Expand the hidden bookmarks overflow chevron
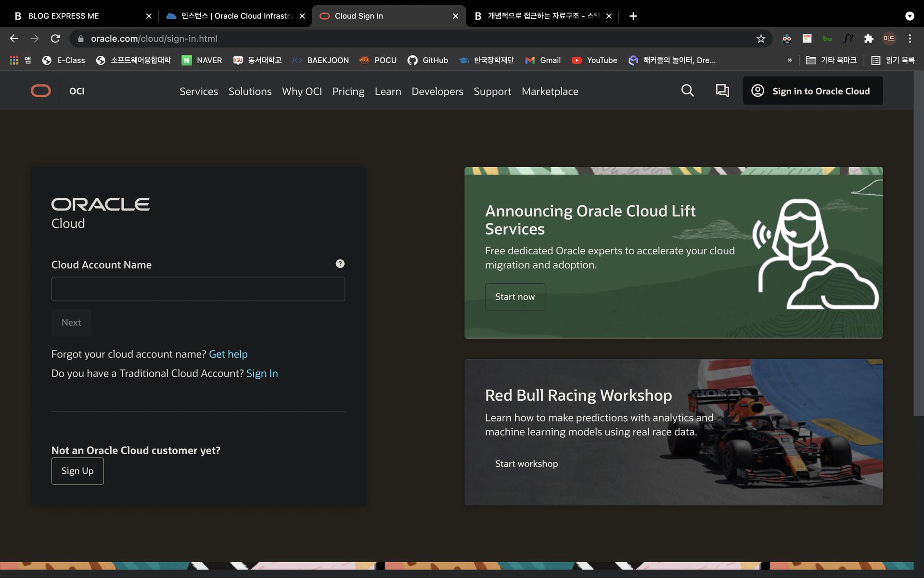The width and height of the screenshot is (924, 578). click(x=789, y=60)
